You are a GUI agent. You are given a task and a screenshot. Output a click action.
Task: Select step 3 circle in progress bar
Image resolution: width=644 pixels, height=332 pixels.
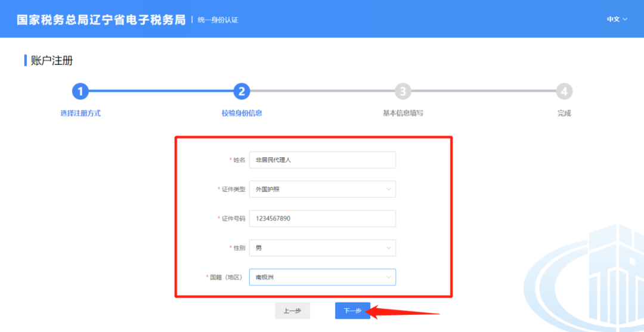403,92
